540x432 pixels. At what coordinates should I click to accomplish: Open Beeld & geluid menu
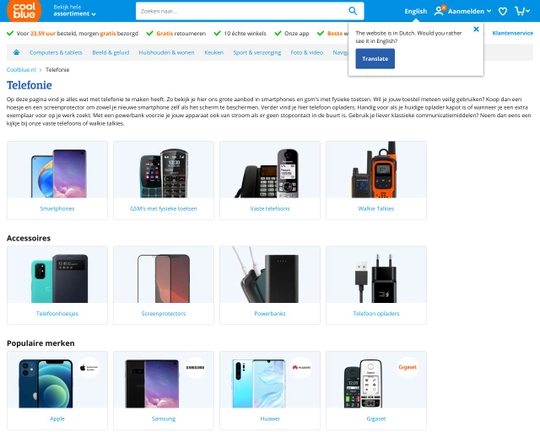(111, 52)
